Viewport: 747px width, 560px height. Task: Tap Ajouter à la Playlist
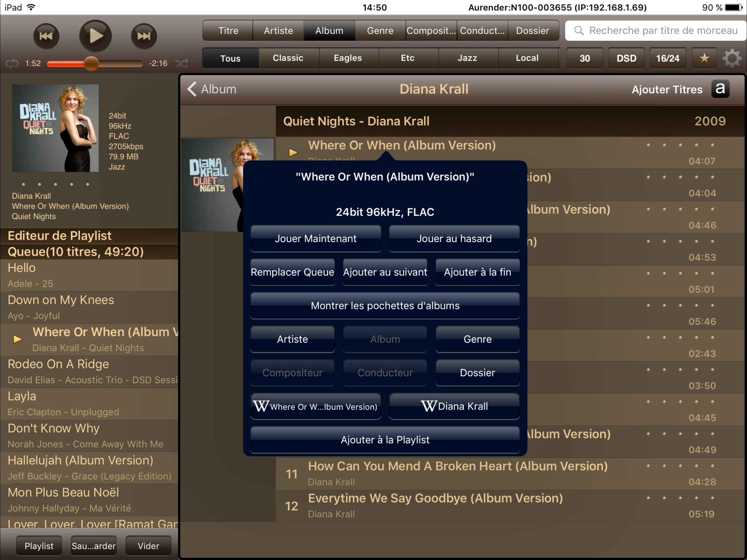385,439
